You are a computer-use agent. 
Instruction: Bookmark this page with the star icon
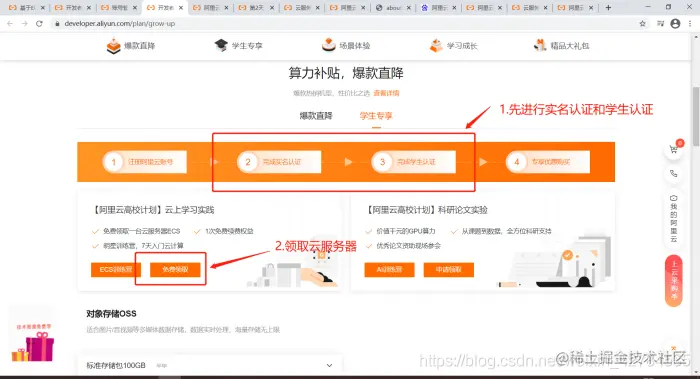[x=642, y=24]
